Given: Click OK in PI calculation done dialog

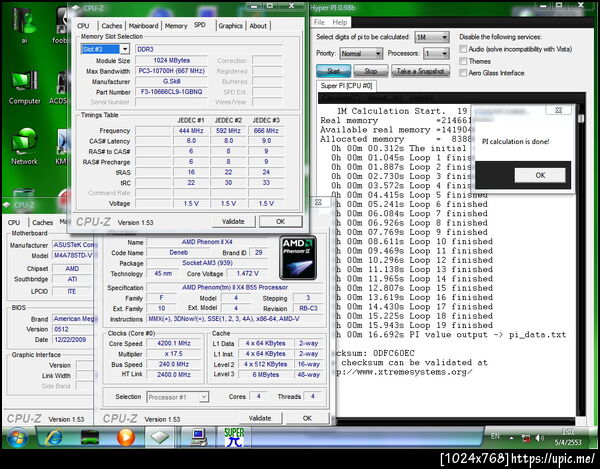Looking at the screenshot, I should point(540,175).
